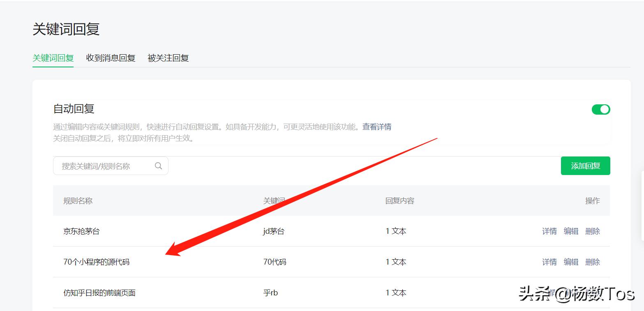Switch to the 被关注回复 tab
This screenshot has height=311, width=644.
tap(168, 58)
